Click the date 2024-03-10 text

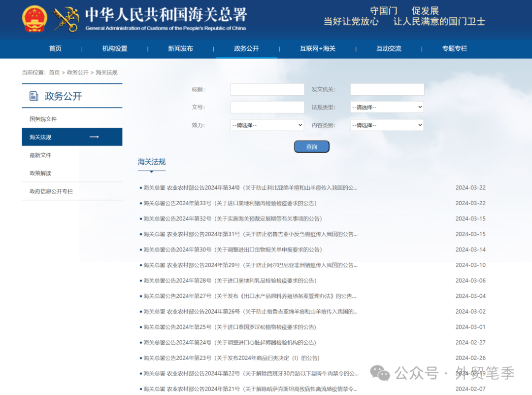click(x=470, y=265)
